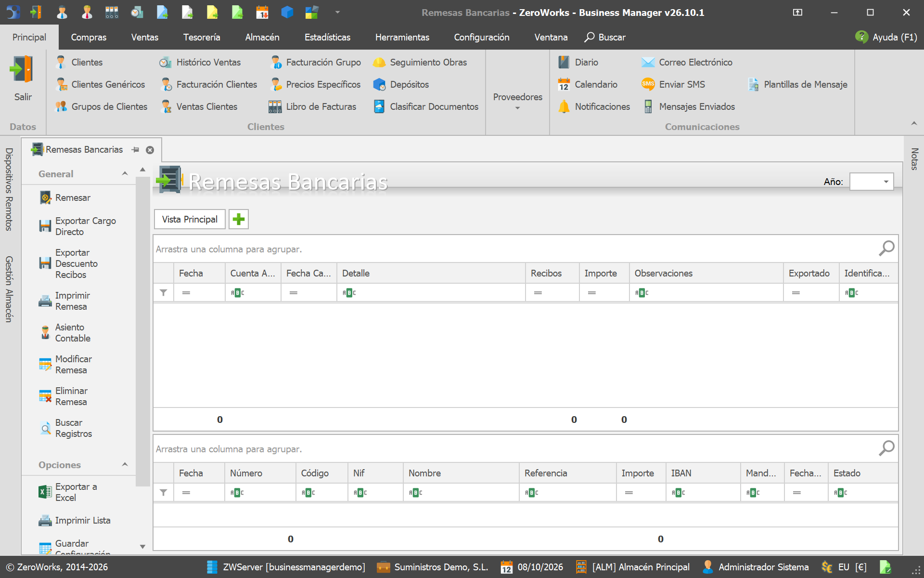The image size is (924, 578).
Task: Open Seguimiento Obras
Action: click(x=420, y=62)
